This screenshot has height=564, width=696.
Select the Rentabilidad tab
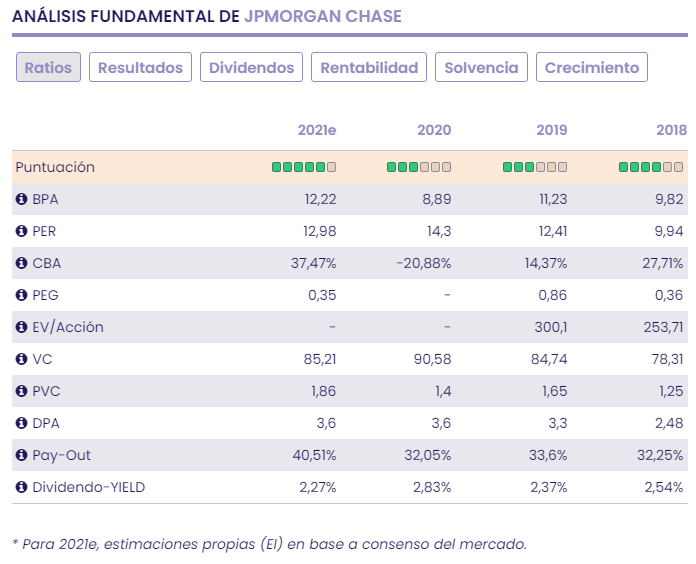click(x=369, y=67)
